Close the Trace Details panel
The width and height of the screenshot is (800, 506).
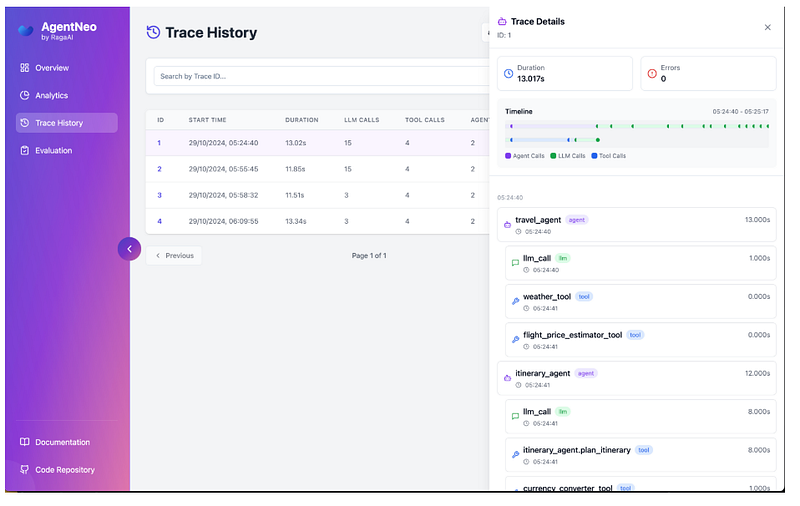767,27
